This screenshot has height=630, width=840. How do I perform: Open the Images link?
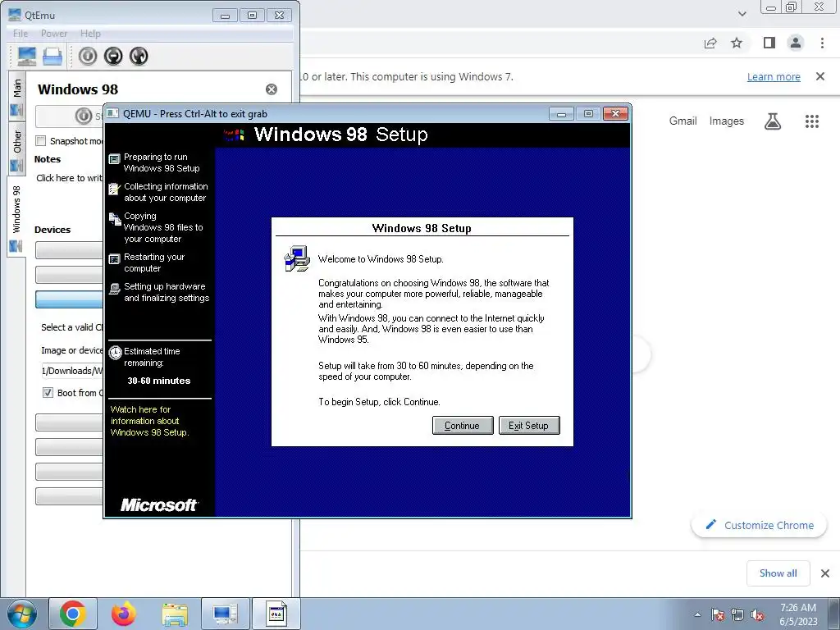tap(727, 121)
